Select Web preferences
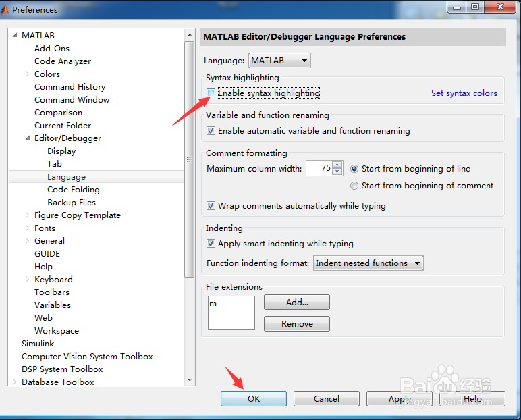Screen dimensions: 521x420 coord(43,318)
